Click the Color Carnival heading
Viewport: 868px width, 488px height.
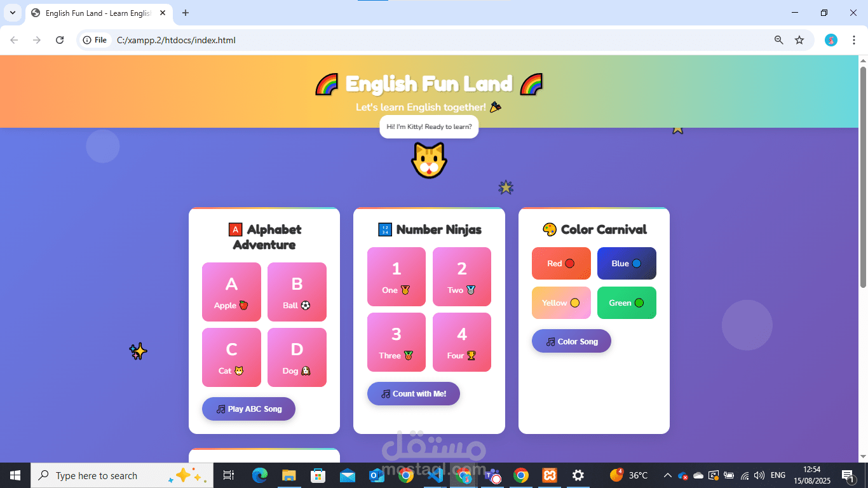594,229
